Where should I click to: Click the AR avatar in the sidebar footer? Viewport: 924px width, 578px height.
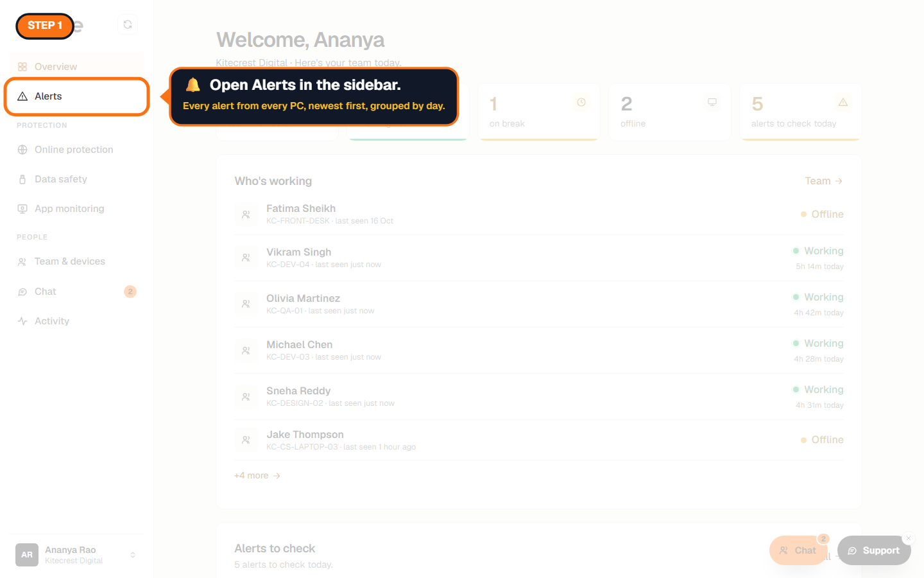pyautogui.click(x=27, y=555)
